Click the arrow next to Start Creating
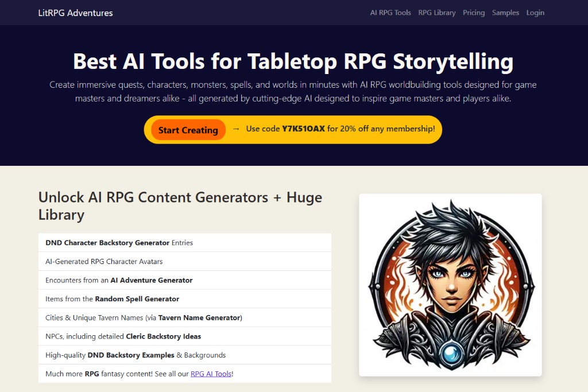This screenshot has width=588, height=392. coord(236,129)
